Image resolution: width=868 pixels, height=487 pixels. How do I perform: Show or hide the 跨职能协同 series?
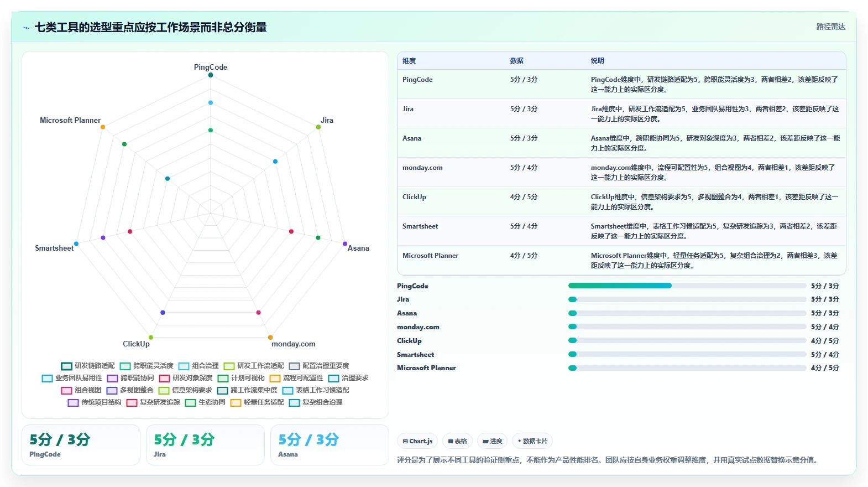tap(130, 378)
